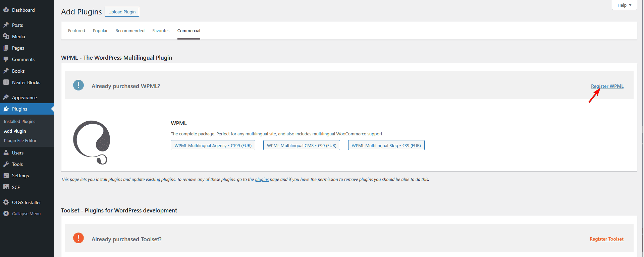Viewport: 644px width, 257px height.
Task: Click the Dashboard gauge icon
Action: 6,10
